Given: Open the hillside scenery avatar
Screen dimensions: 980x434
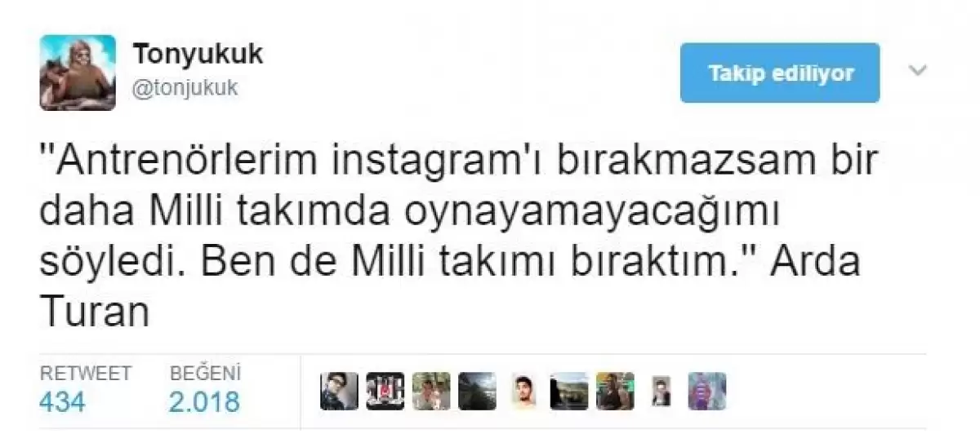Looking at the screenshot, I should point(569,391).
